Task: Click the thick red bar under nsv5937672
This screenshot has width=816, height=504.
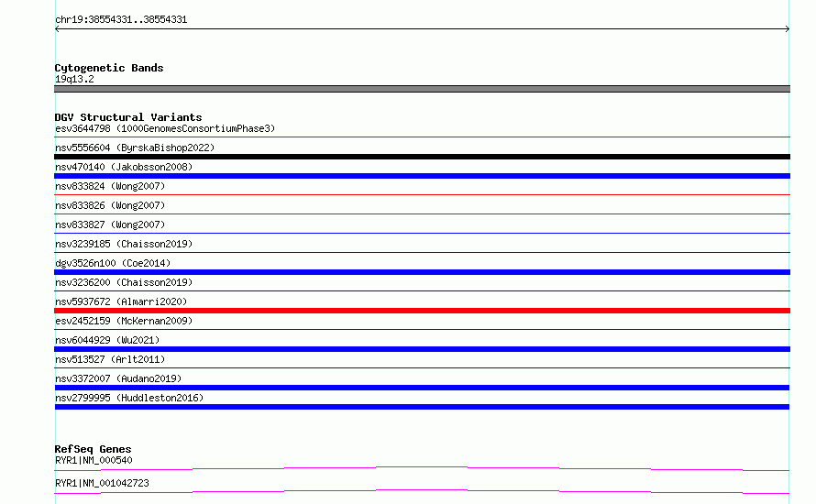Action: click(x=422, y=311)
